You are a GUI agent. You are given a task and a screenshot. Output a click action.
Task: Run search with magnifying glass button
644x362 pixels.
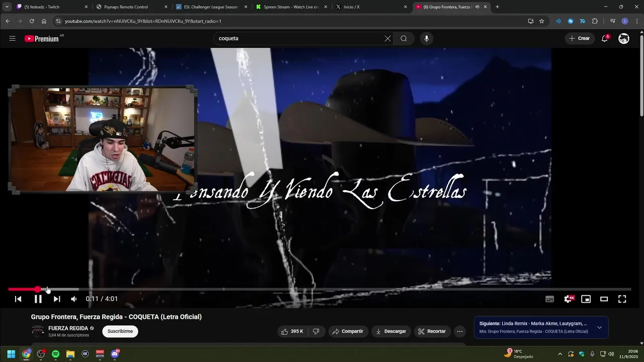point(404,39)
